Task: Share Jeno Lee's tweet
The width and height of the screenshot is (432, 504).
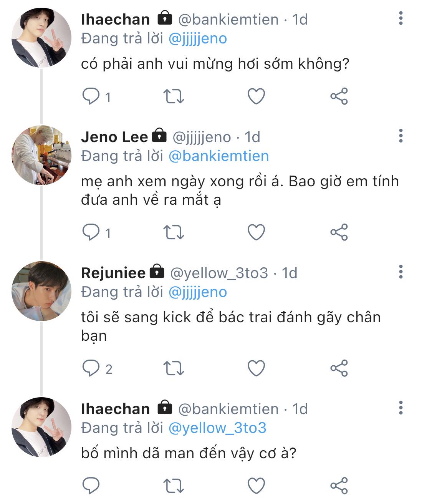Action: 339,232
